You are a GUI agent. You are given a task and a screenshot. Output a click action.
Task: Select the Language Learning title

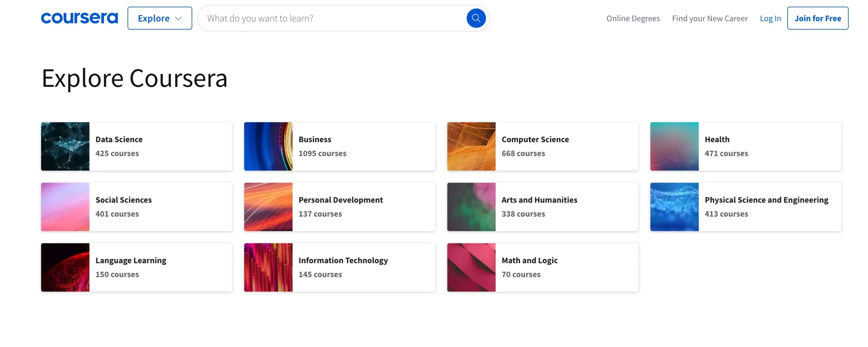pos(131,260)
